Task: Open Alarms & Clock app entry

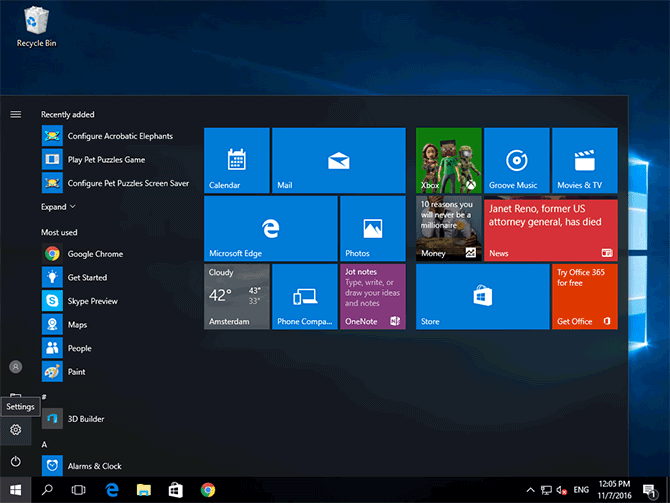Action: tap(115, 466)
